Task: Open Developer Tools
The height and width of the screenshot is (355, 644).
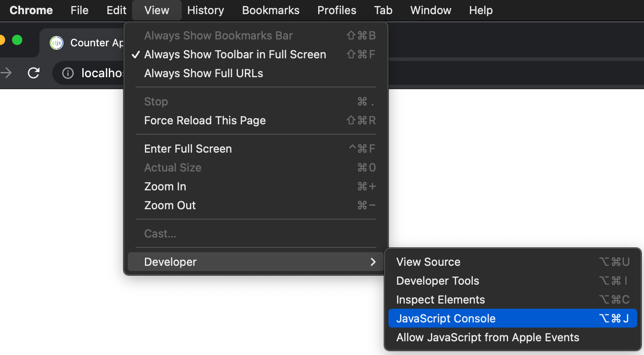Action: (x=438, y=281)
